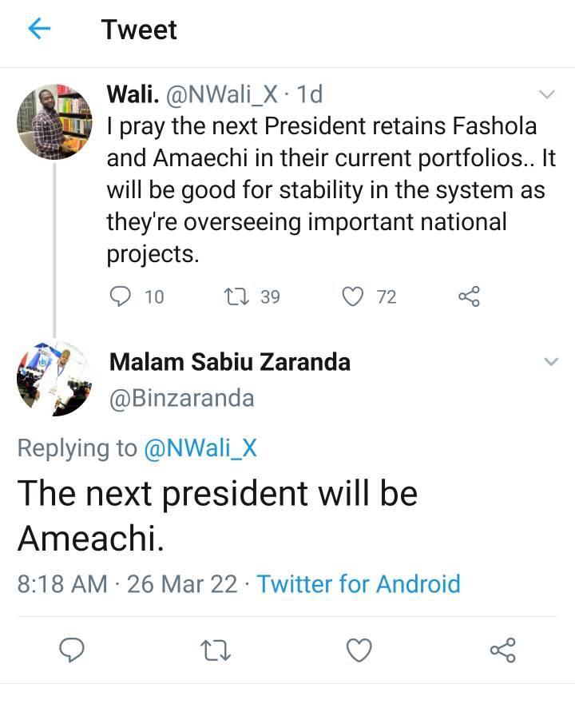Image resolution: width=575 pixels, height=728 pixels.
Task: Tap the @Binzaranda handle
Action: [181, 397]
